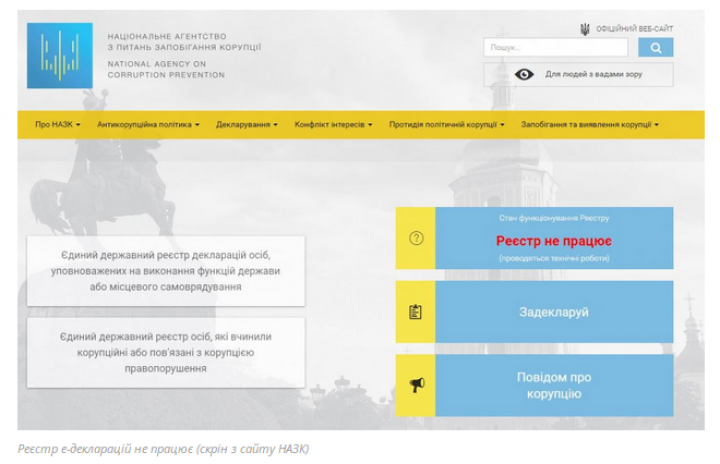Type in the Пошук search field
The width and height of the screenshot is (720, 464).
pyautogui.click(x=556, y=47)
